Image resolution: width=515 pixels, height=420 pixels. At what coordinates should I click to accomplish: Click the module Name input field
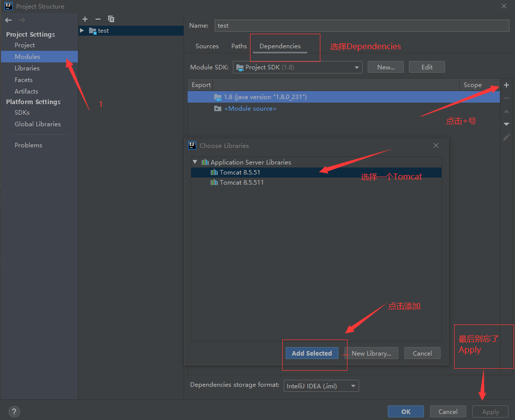pos(362,26)
